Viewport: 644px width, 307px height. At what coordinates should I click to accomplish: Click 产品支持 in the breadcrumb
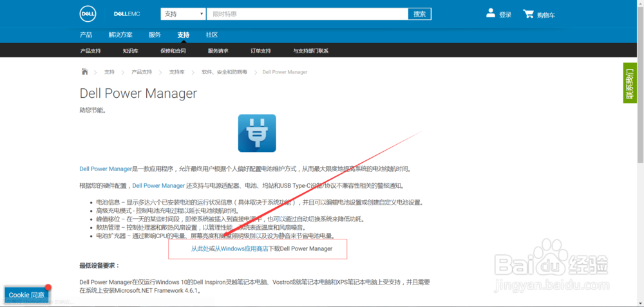pyautogui.click(x=142, y=72)
